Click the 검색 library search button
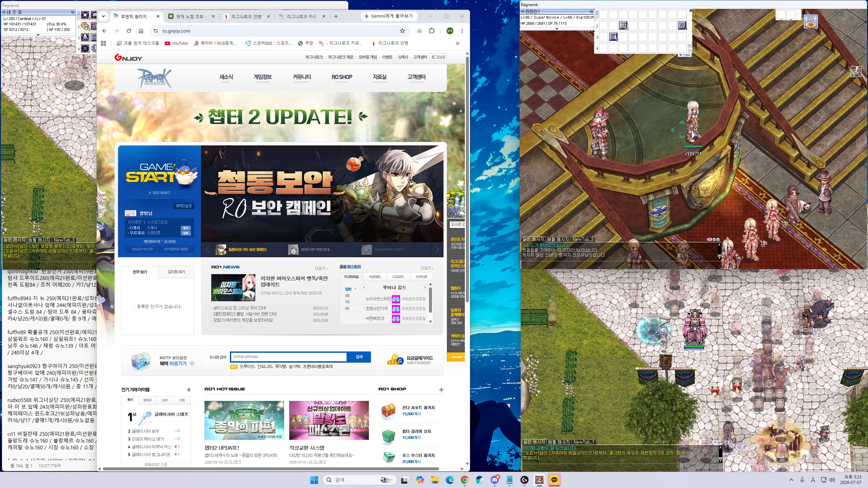868x488 pixels. click(x=359, y=357)
